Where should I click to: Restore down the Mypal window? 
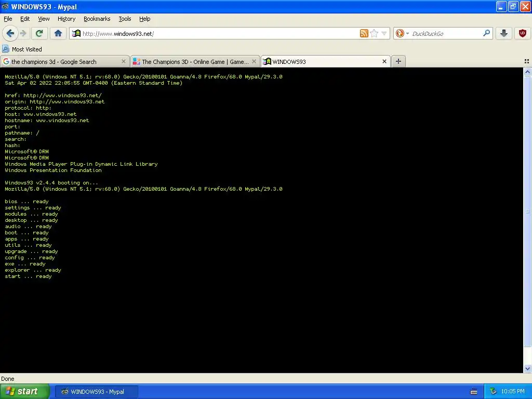click(513, 6)
